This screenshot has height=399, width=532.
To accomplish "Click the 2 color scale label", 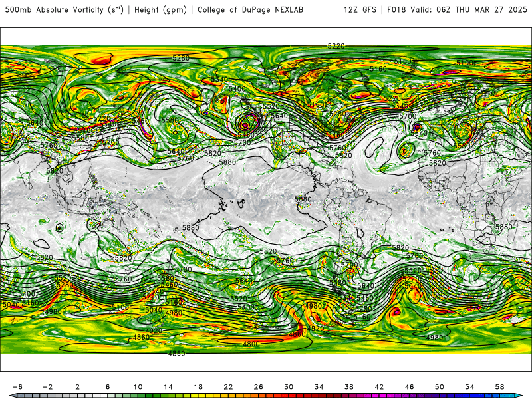I will tap(78, 387).
